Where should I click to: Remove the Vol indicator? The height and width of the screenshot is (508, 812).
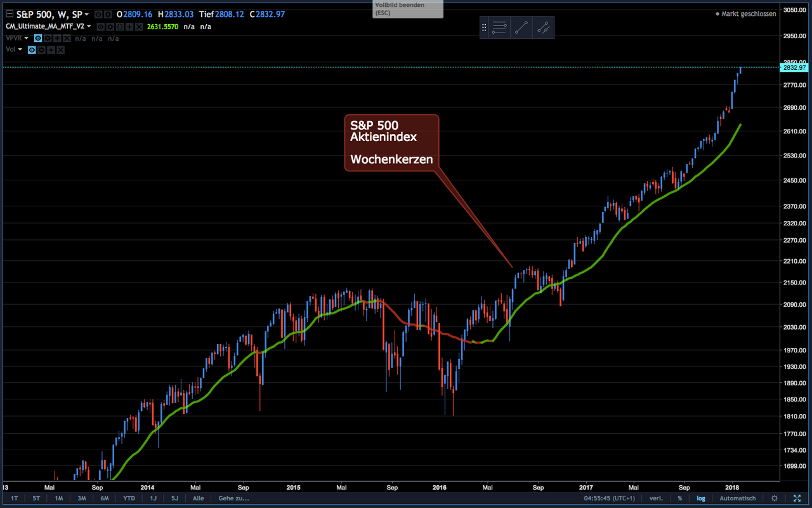(60, 50)
